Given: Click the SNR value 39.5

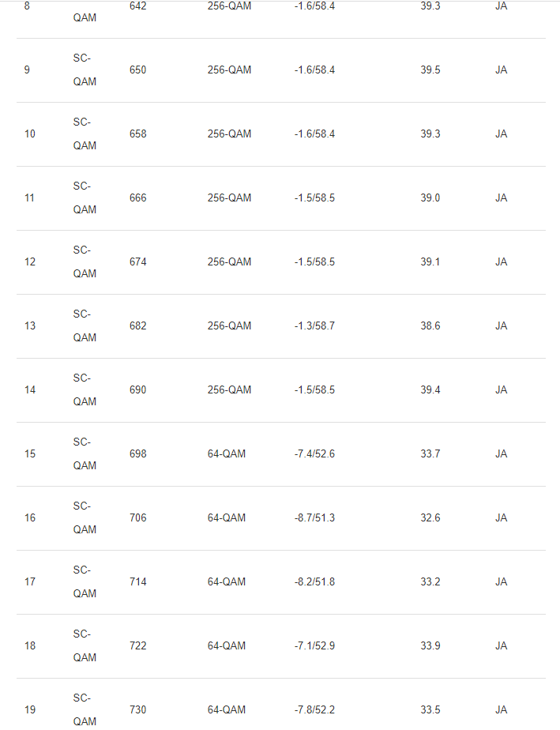Looking at the screenshot, I should (x=430, y=70).
